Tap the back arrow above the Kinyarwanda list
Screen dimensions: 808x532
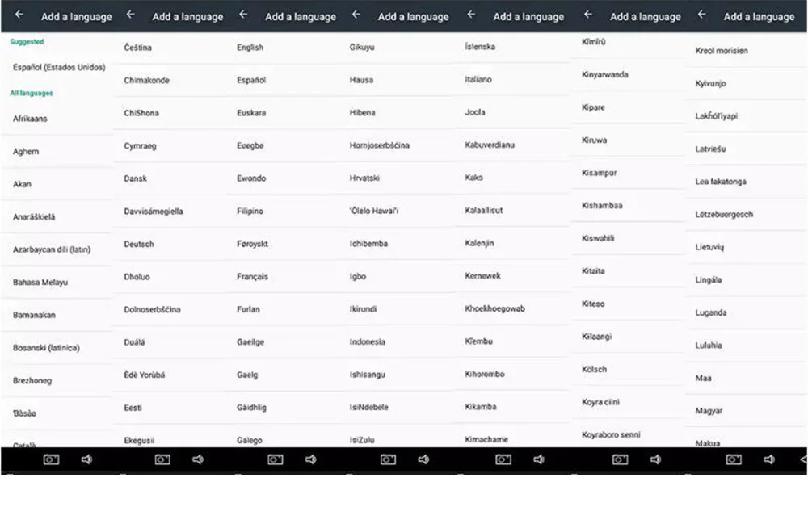pyautogui.click(x=588, y=15)
